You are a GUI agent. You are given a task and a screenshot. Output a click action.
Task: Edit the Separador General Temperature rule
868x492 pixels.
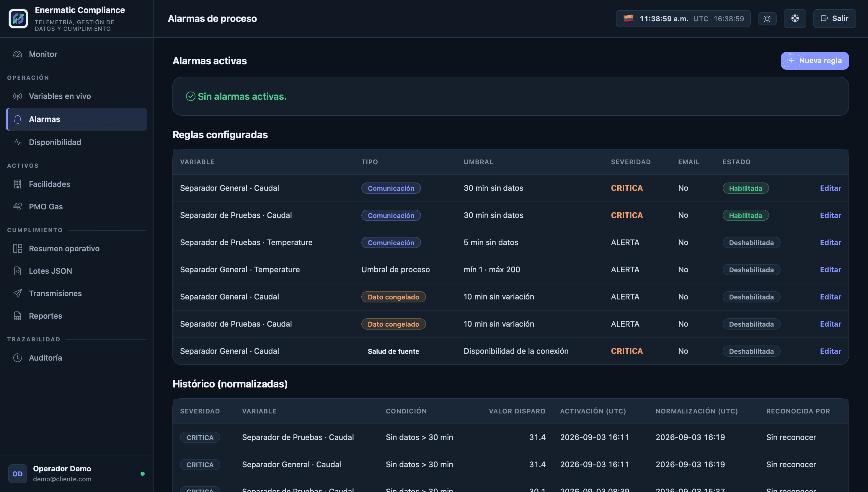point(831,270)
